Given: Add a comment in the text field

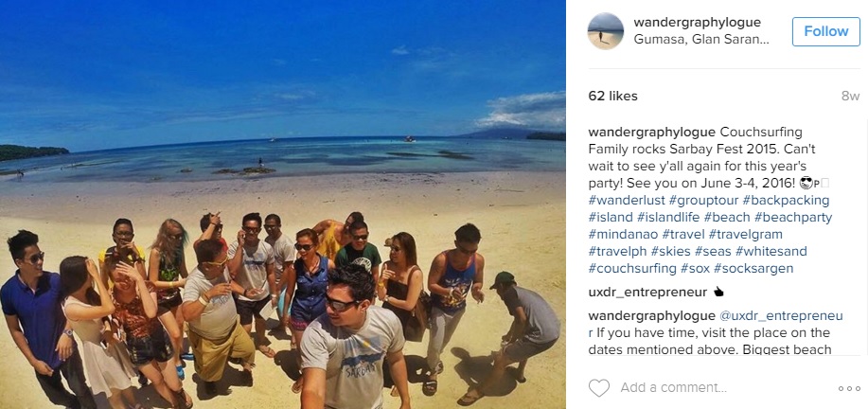Looking at the screenshot, I should pyautogui.click(x=719, y=388).
